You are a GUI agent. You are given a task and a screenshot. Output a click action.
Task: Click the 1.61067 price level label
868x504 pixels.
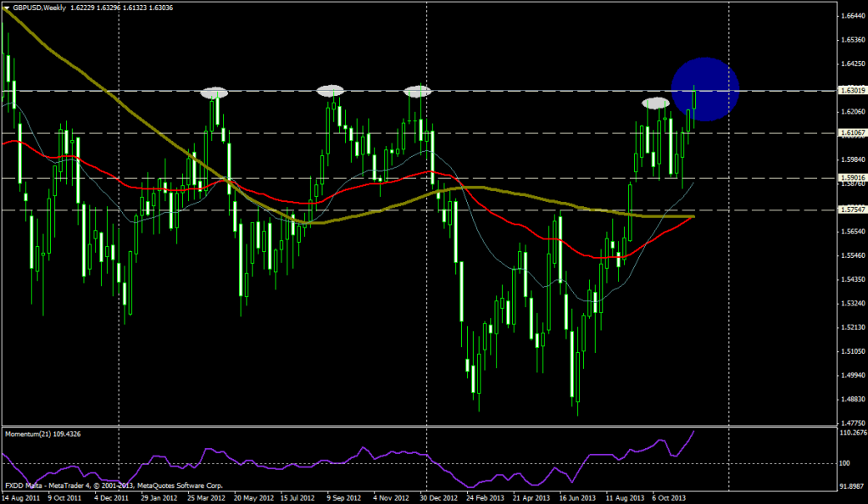coord(849,132)
